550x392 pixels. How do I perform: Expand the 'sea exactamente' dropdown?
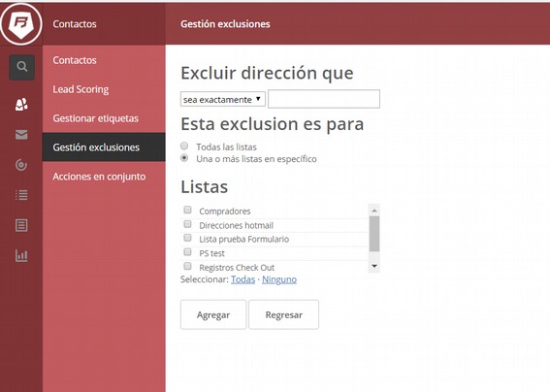[223, 99]
